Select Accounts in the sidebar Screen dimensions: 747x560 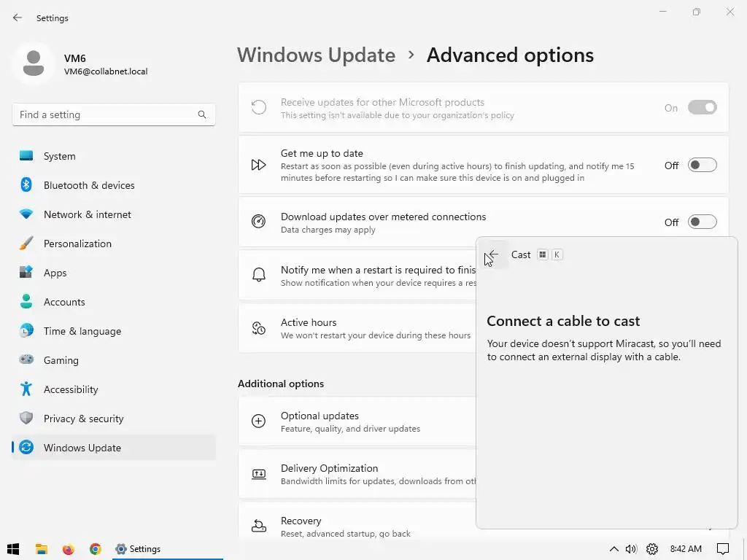114,301
